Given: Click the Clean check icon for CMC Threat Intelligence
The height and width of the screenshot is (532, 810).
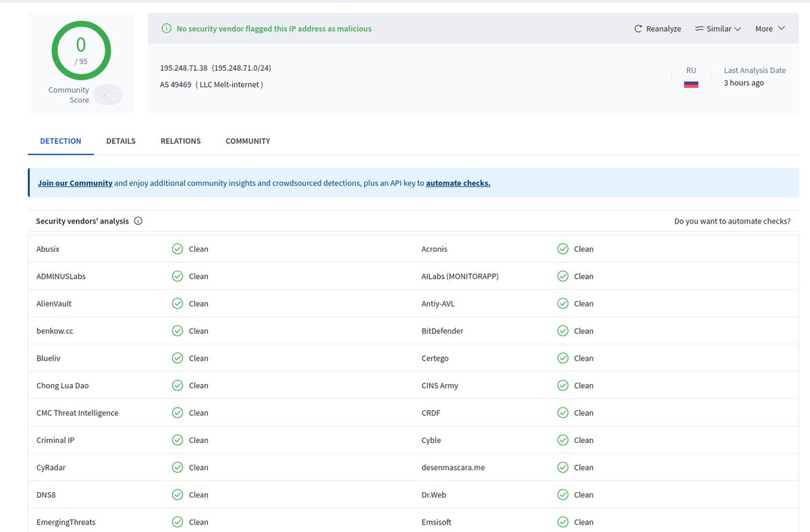Looking at the screenshot, I should tap(178, 413).
